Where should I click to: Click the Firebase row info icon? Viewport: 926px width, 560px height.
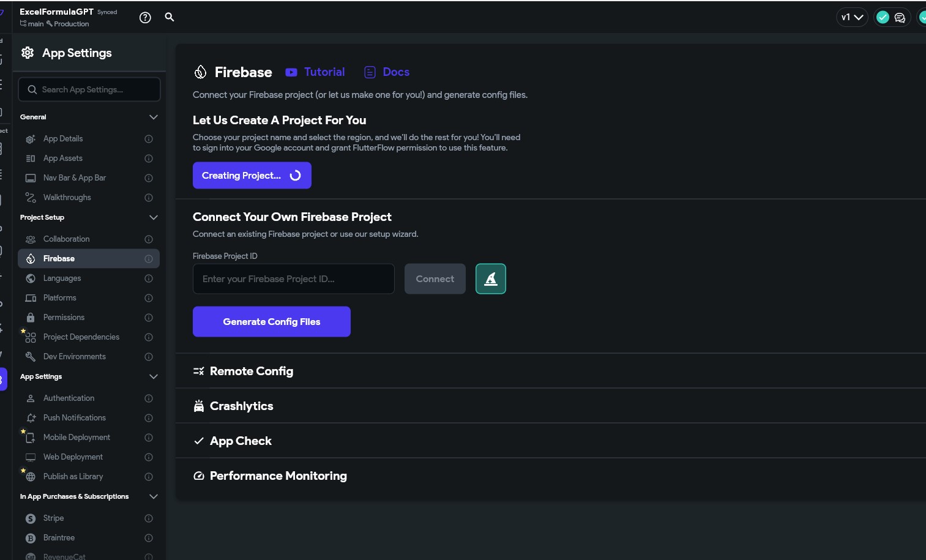click(149, 259)
